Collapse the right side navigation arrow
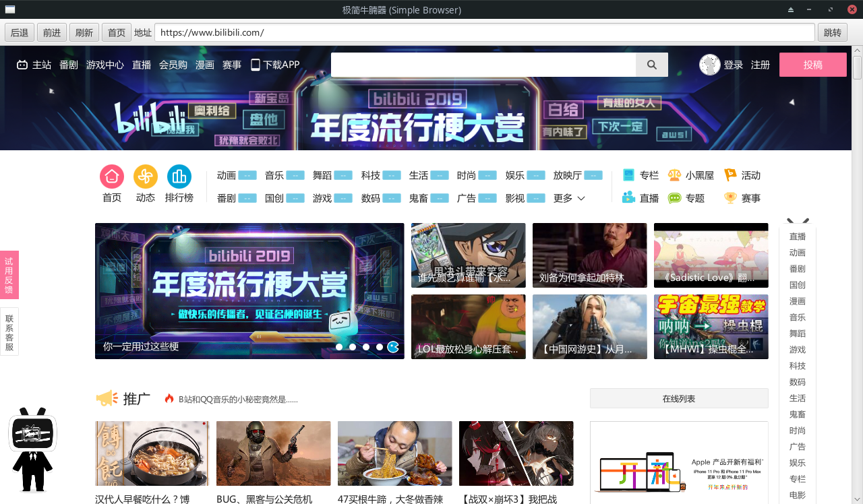The width and height of the screenshot is (863, 504). (798, 222)
